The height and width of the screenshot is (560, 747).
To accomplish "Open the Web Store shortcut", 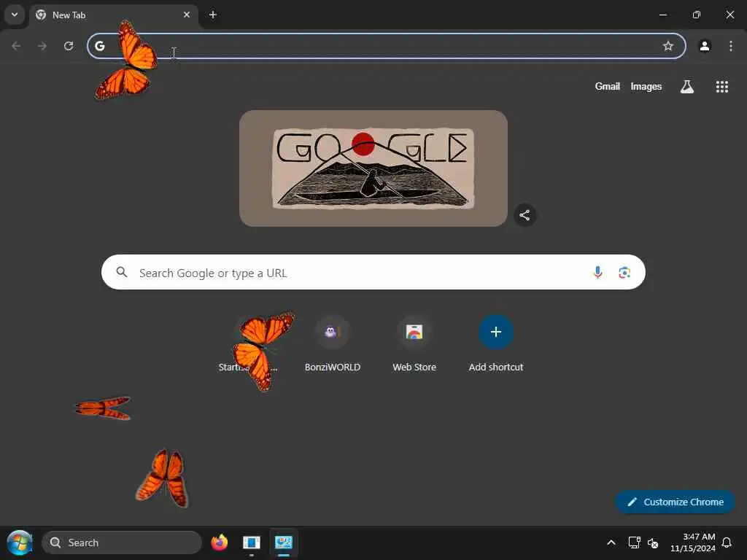I will [414, 343].
